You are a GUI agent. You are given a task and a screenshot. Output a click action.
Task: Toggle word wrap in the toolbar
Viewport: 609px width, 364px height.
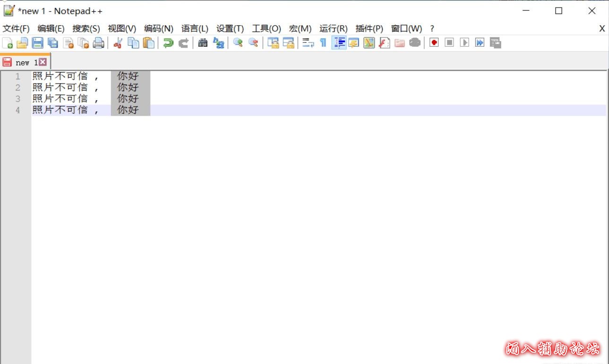(x=308, y=43)
